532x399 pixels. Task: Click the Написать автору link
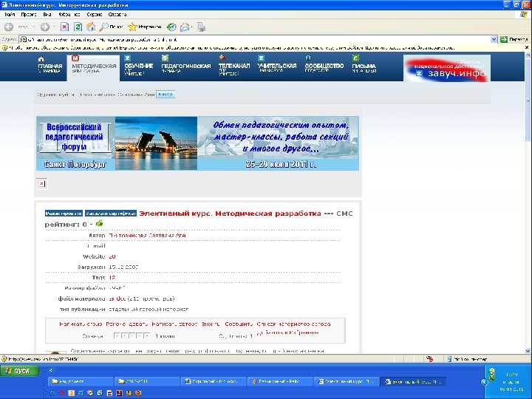[x=174, y=324]
